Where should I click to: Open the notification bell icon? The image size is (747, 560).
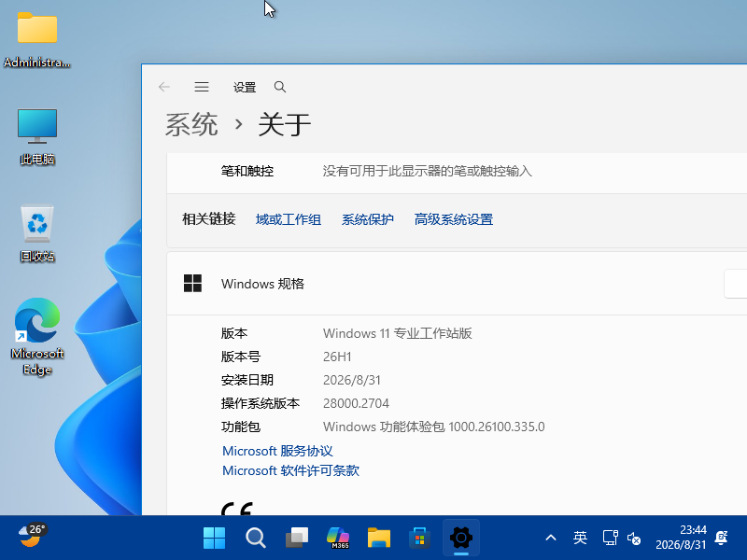[x=722, y=538]
